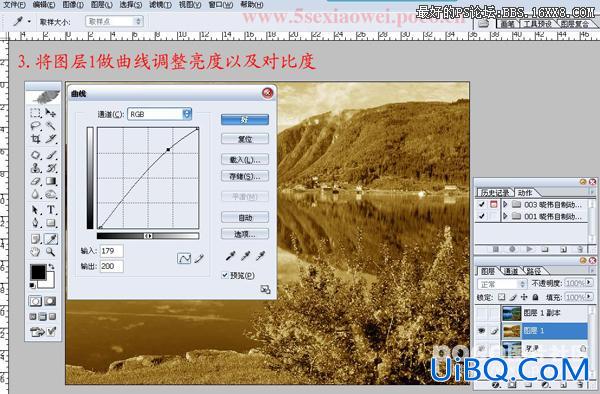This screenshot has height=394, width=600.
Task: Toggle checkmark for 003 action set
Action: click(481, 205)
